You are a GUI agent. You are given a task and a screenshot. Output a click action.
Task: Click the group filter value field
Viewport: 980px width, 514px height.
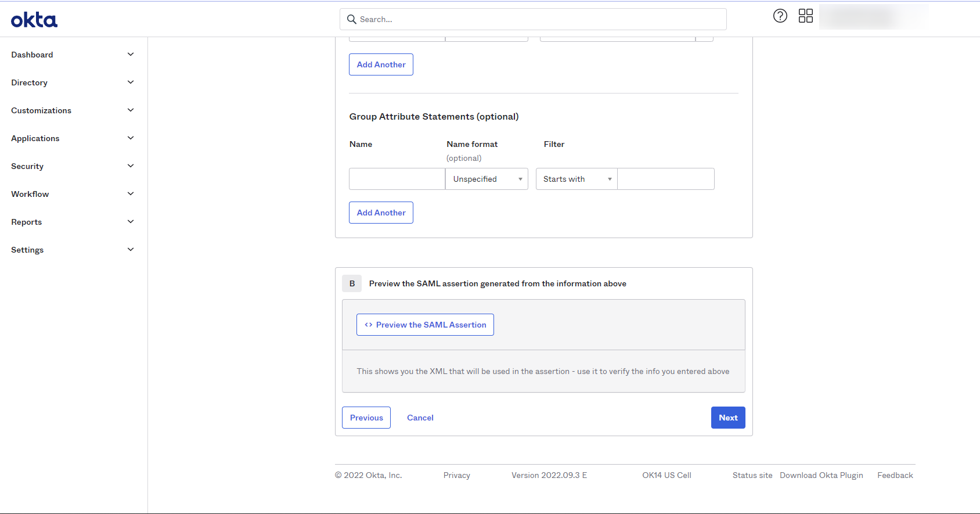(665, 179)
